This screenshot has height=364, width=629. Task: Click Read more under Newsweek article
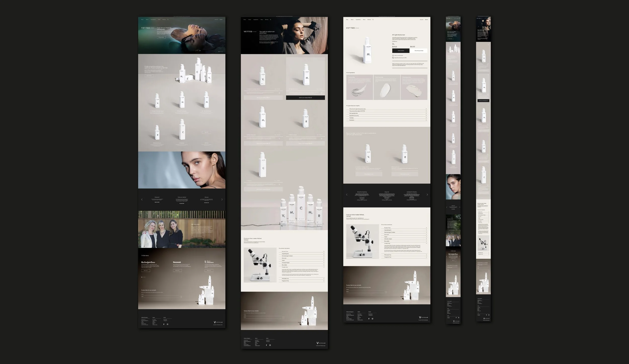click(177, 270)
